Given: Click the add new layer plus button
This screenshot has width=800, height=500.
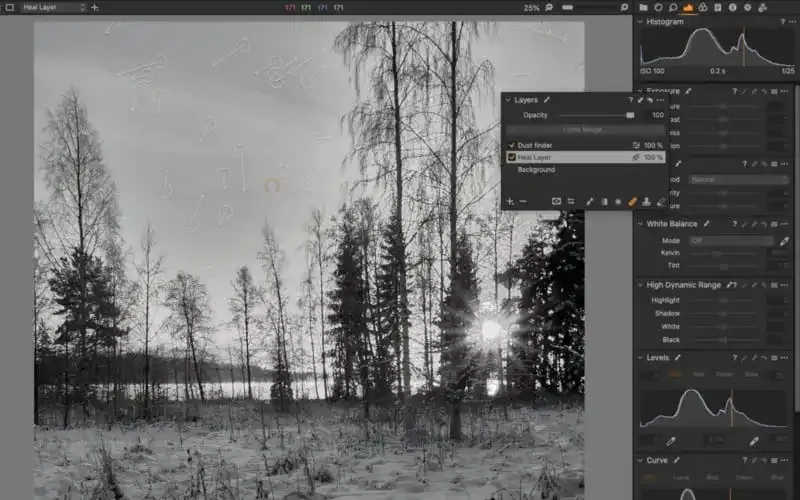Looking at the screenshot, I should tap(510, 202).
